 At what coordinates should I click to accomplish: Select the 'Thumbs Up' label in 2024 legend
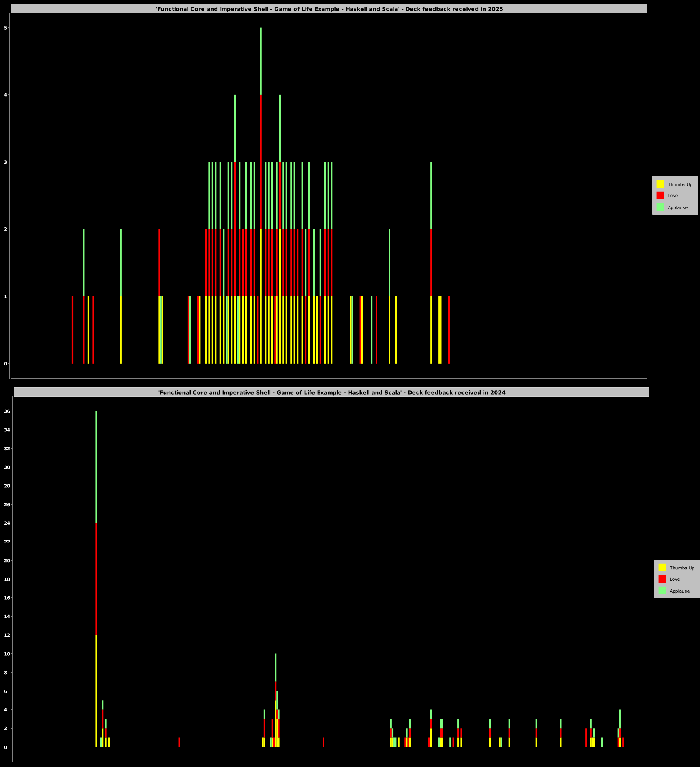click(682, 568)
